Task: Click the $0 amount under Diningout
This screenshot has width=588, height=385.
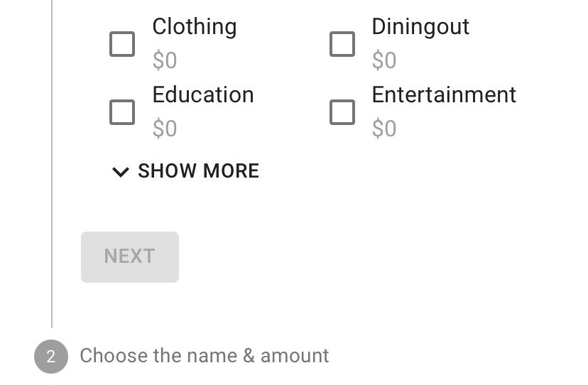Action: [x=384, y=61]
